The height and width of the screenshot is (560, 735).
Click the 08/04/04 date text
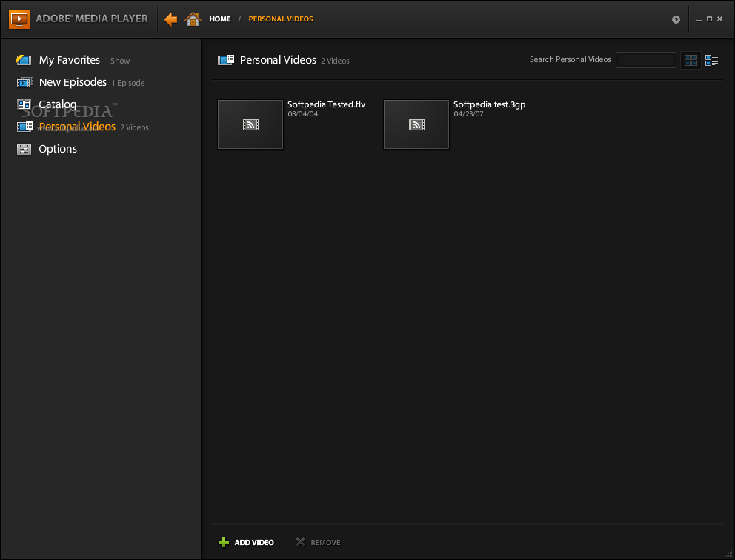pyautogui.click(x=303, y=114)
